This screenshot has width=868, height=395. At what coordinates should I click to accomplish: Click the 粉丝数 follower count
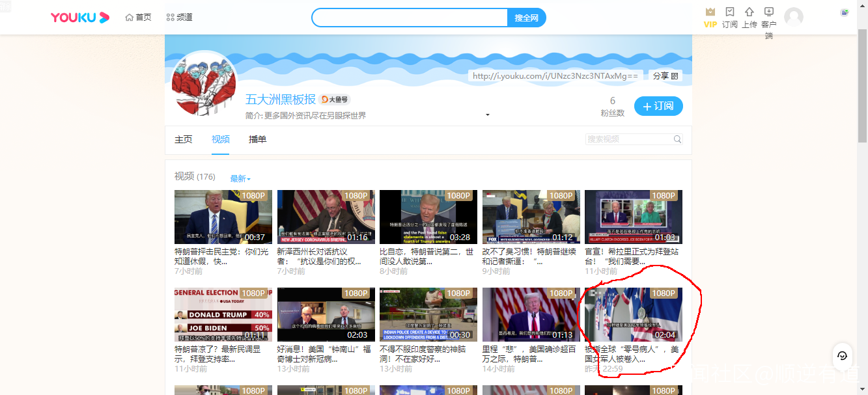tap(612, 107)
